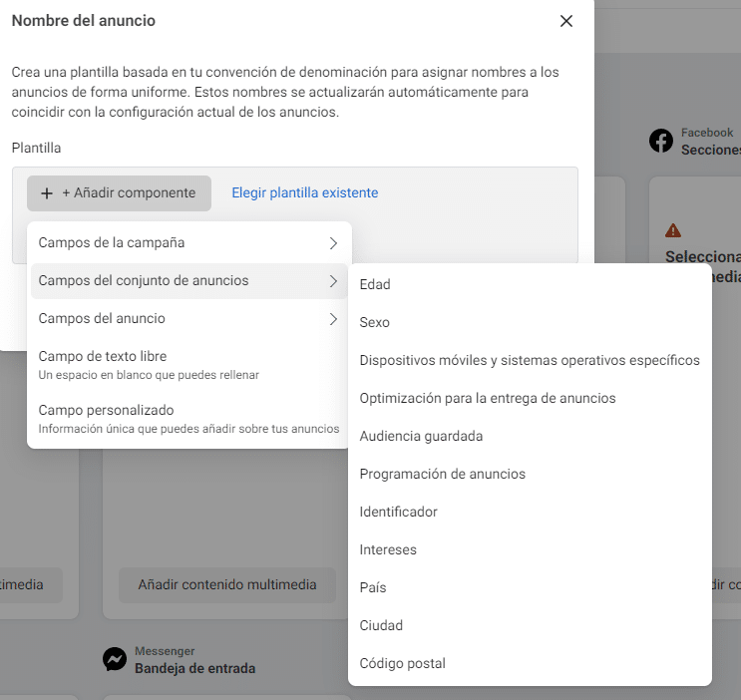Select the Identificador field
This screenshot has height=700, width=741.
(399, 513)
